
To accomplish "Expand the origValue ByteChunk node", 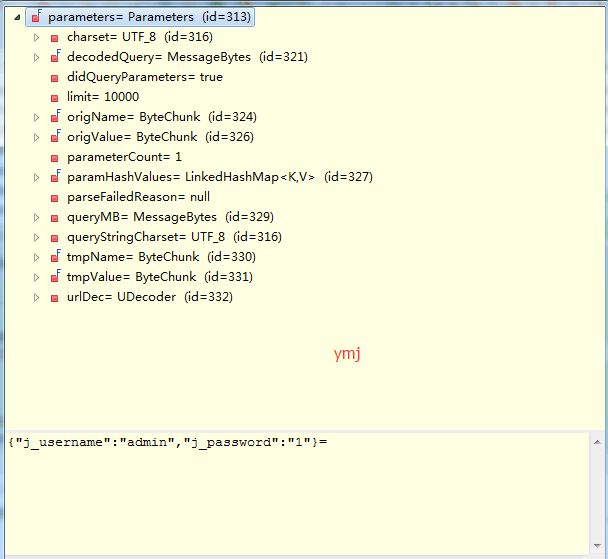I will click(x=36, y=138).
